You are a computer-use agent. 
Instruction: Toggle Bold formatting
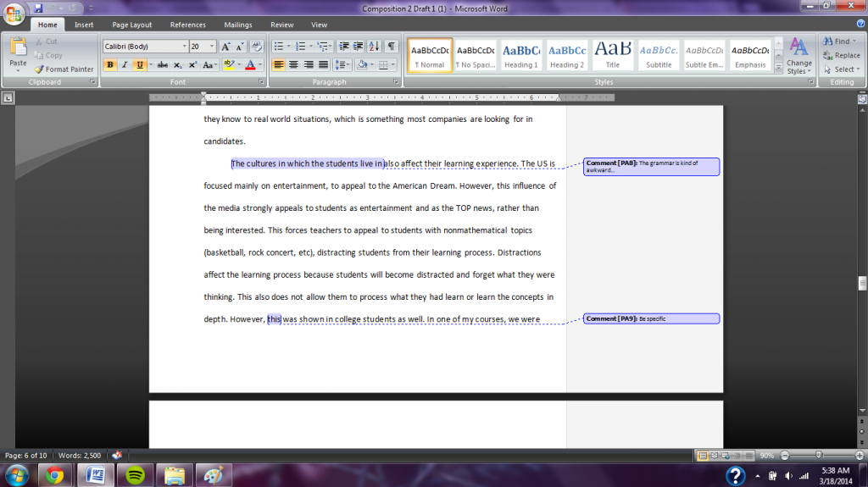tap(110, 65)
